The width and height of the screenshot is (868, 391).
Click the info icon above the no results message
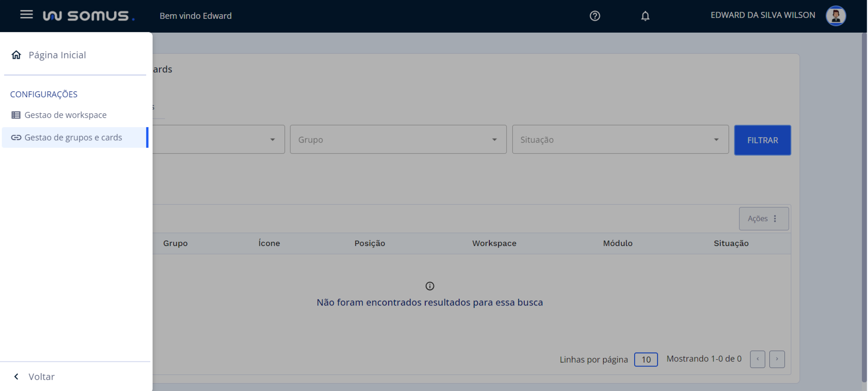tap(429, 286)
